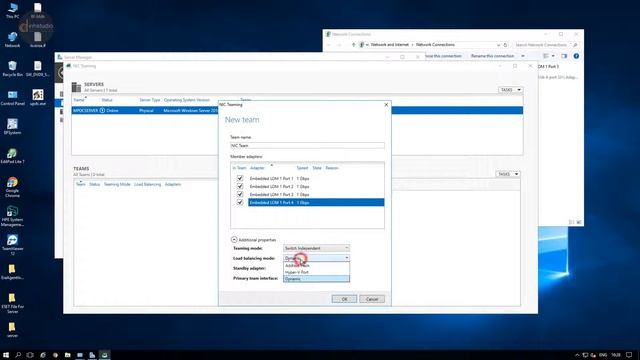Choose Hyper-V Port load balancing option

(316, 272)
